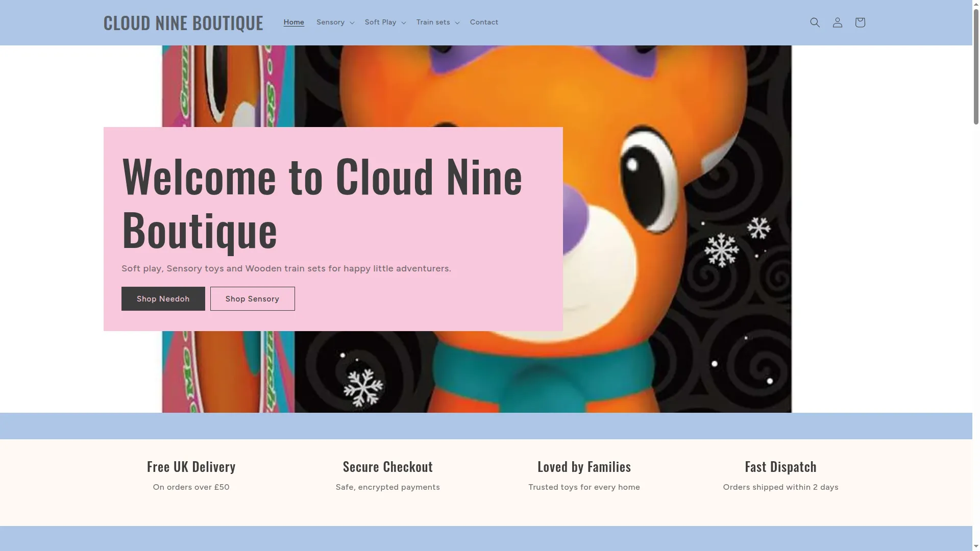
Task: Click the Loved by Families heading
Action: tap(584, 467)
